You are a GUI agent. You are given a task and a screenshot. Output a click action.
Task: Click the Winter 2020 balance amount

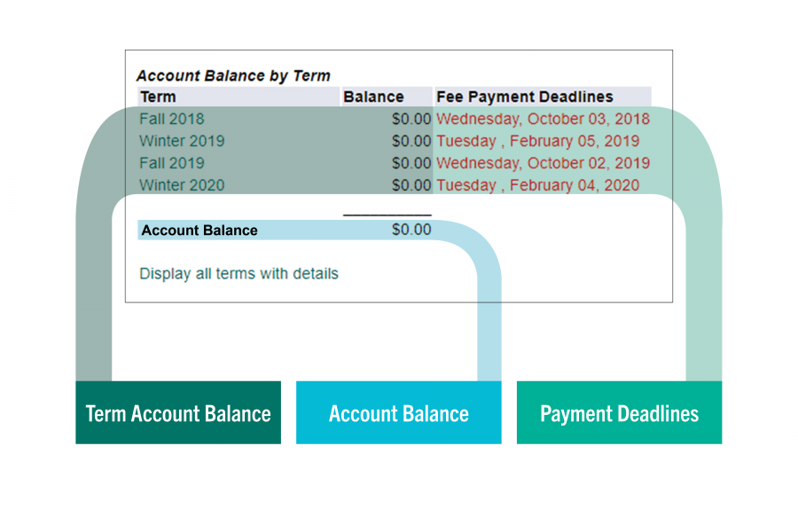tap(411, 185)
